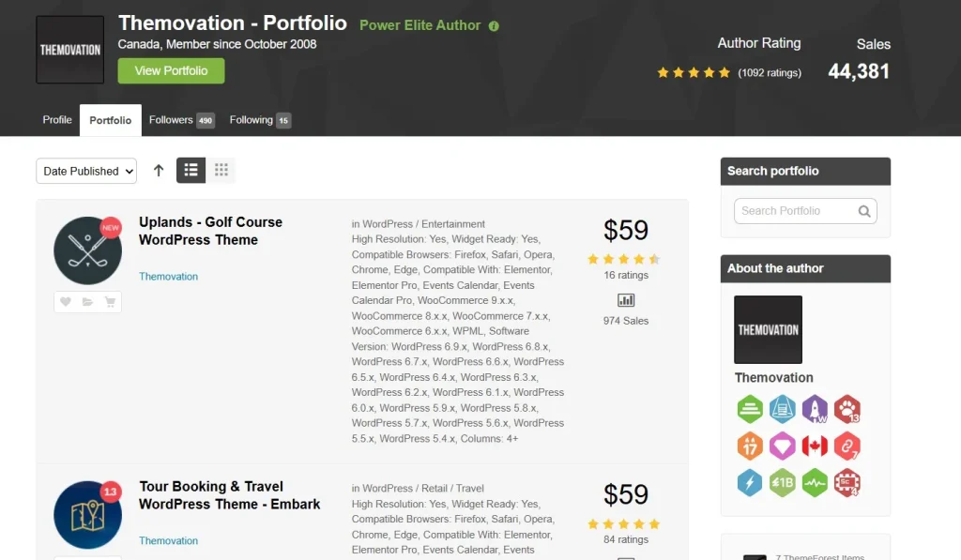Open the Profile tab
The image size is (961, 560).
[x=57, y=120]
